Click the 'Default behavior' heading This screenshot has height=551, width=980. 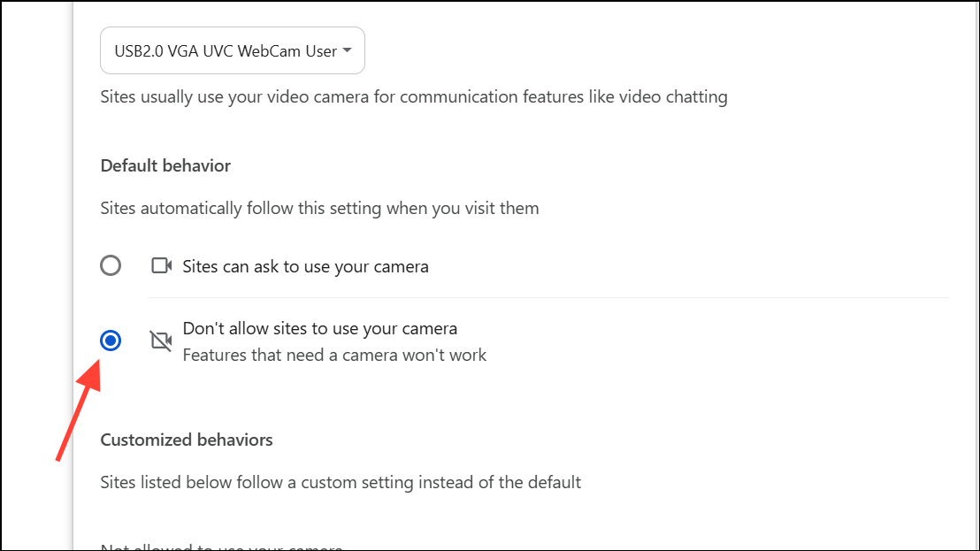tap(165, 165)
